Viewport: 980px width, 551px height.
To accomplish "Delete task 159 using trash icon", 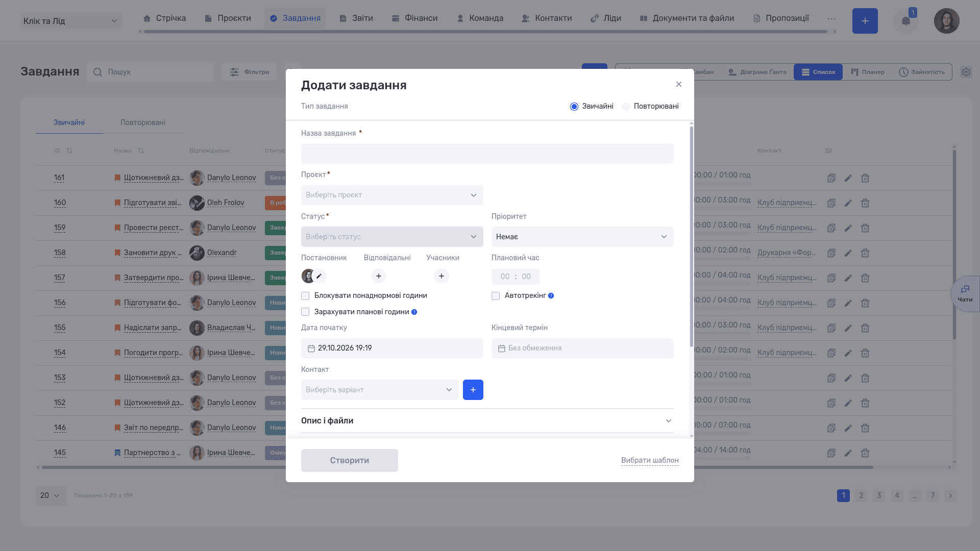I will (x=865, y=228).
